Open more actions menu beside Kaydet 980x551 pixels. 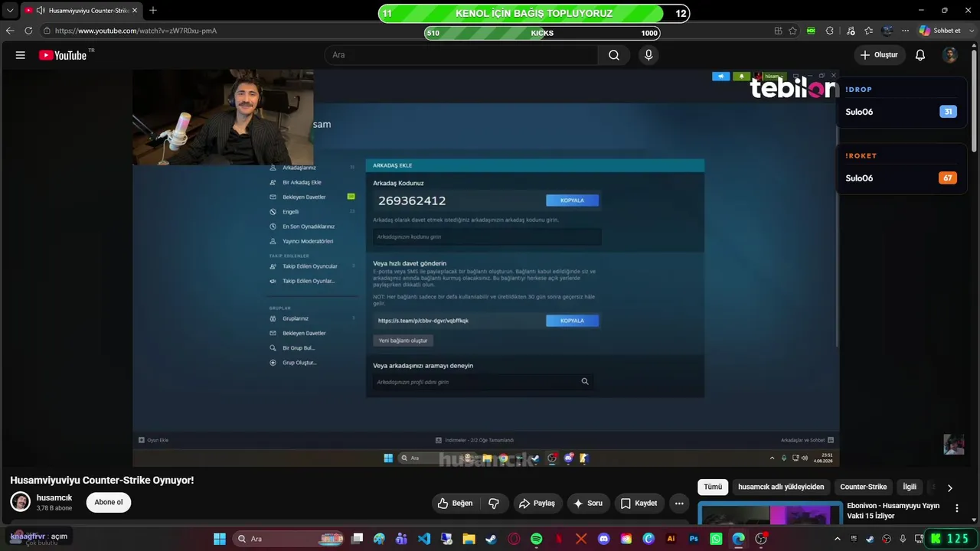click(679, 503)
